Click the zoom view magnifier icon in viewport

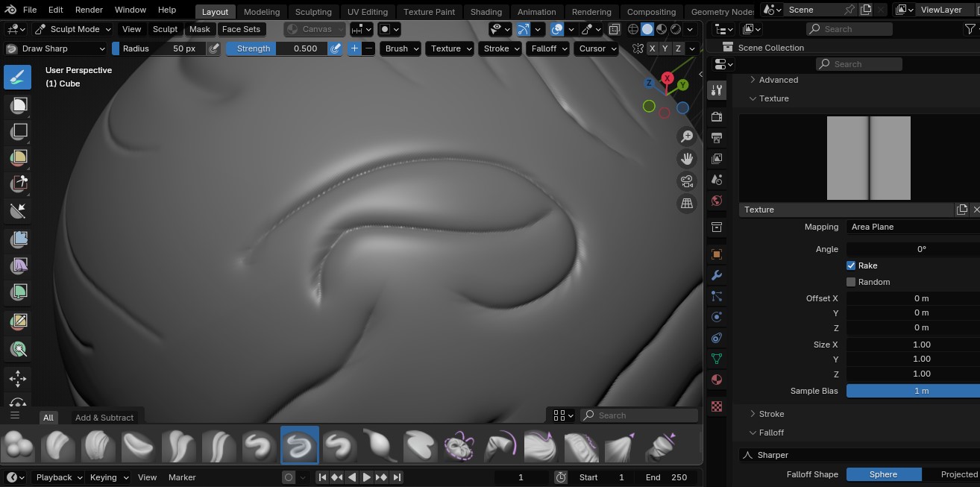(x=687, y=136)
